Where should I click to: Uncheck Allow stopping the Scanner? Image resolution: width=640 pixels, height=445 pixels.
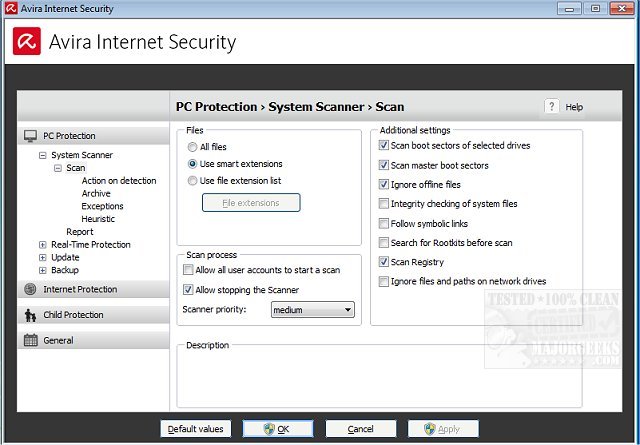[x=188, y=290]
